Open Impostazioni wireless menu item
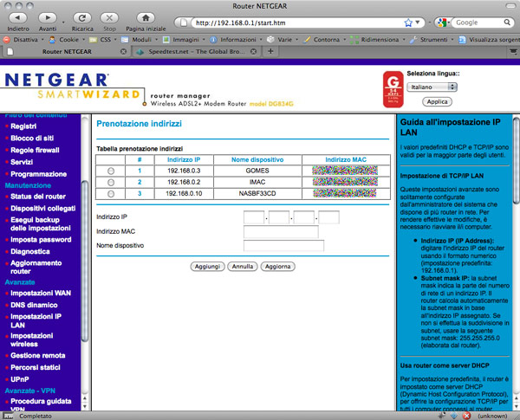The image size is (520, 420). point(31,339)
